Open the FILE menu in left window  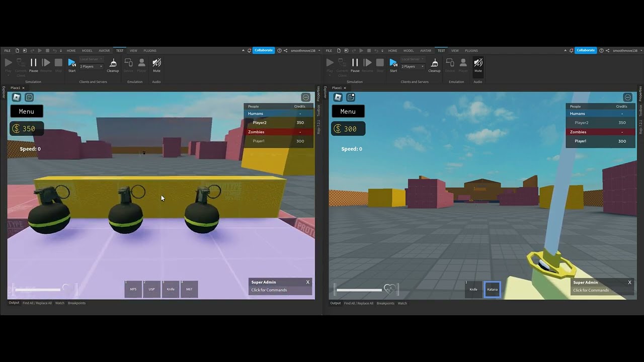(8, 50)
